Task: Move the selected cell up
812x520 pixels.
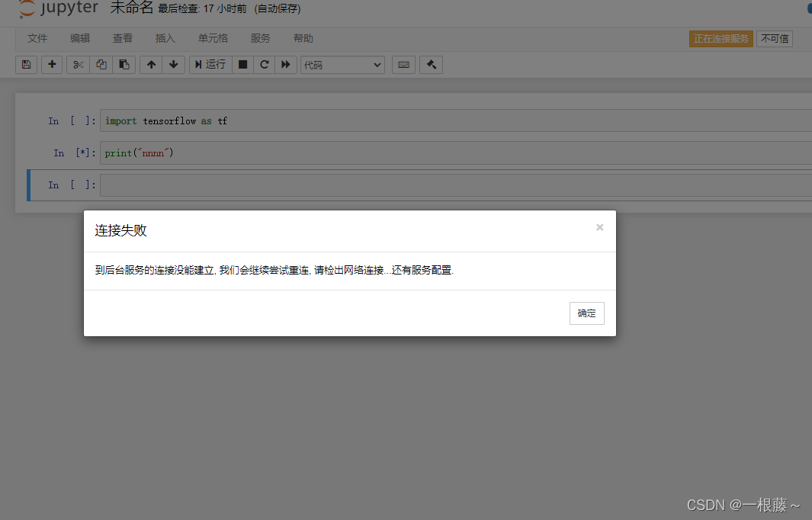Action: click(150, 65)
